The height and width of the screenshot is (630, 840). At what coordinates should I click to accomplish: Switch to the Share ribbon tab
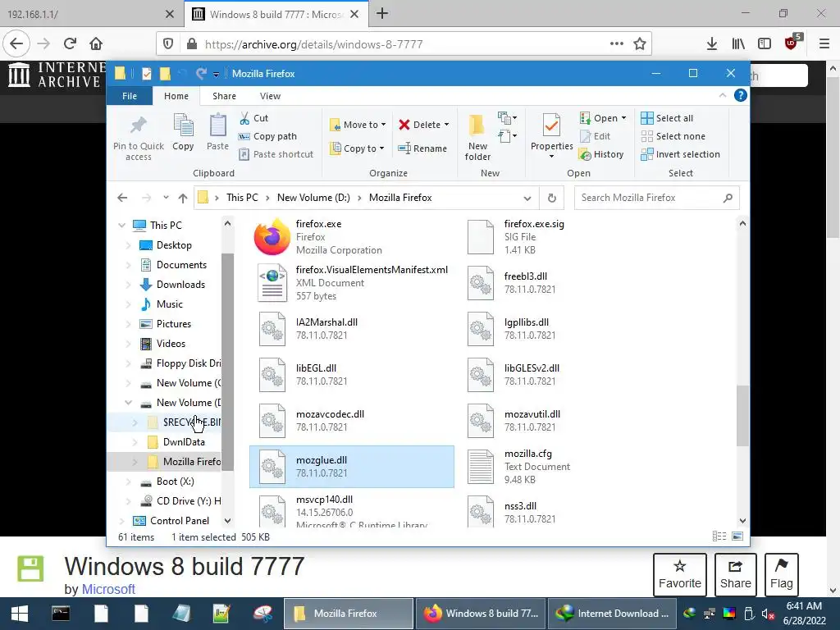[224, 96]
